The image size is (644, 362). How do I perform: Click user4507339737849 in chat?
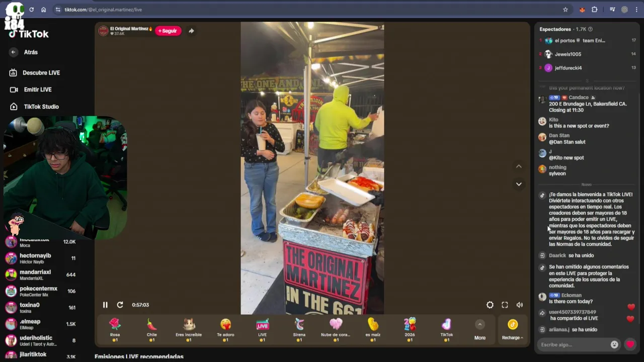(x=572, y=312)
